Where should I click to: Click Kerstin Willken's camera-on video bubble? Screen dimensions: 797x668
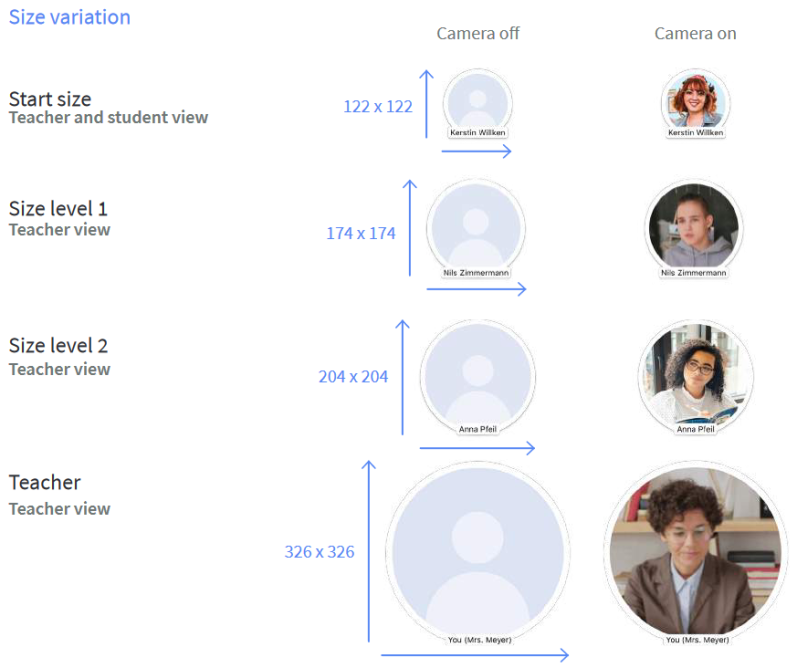(x=695, y=103)
